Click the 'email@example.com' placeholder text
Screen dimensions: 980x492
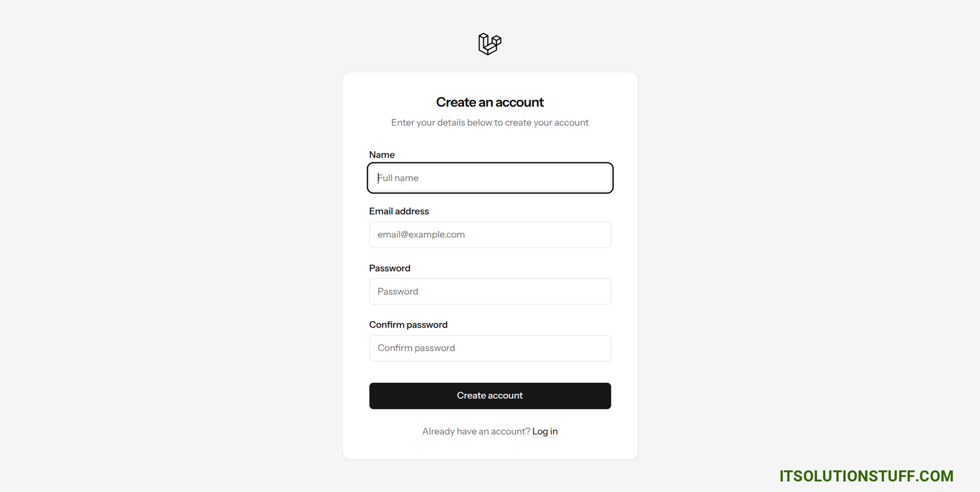421,235
